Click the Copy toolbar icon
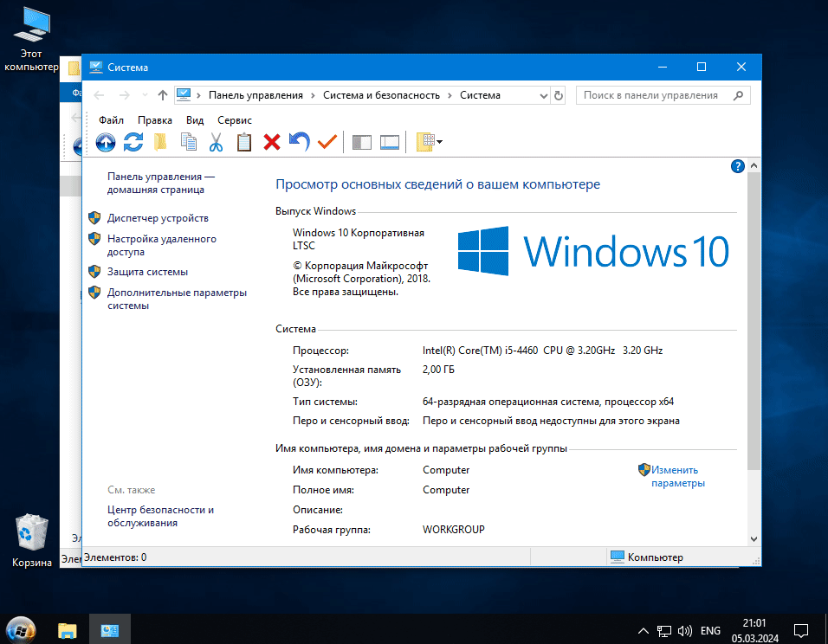The width and height of the screenshot is (828, 644). 189,142
